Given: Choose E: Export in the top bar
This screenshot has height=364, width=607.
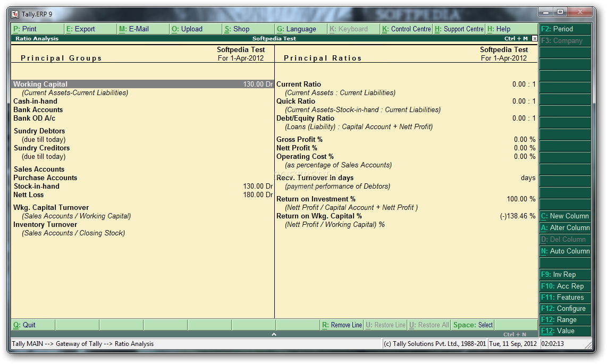Looking at the screenshot, I should [x=90, y=29].
